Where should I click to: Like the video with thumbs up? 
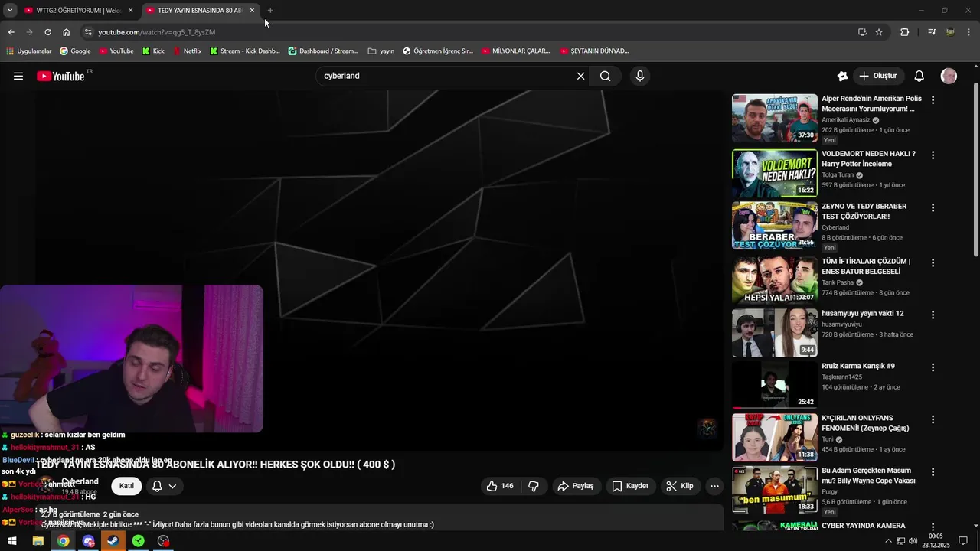[500, 486]
